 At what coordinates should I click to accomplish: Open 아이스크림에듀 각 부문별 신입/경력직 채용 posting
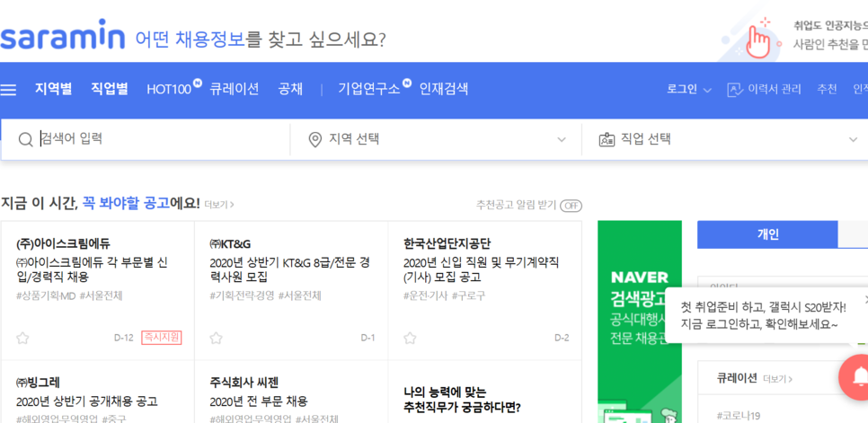coord(92,269)
